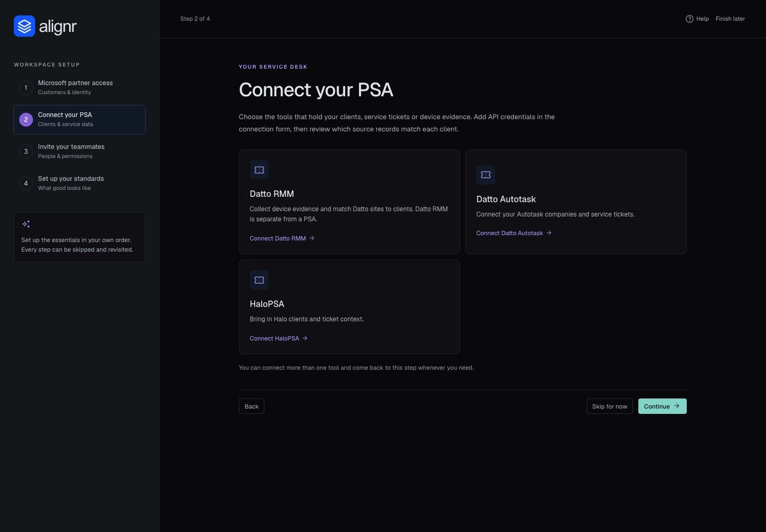Click the sparkle icon in the sidebar tip
This screenshot has height=532, width=766.
[x=26, y=224]
